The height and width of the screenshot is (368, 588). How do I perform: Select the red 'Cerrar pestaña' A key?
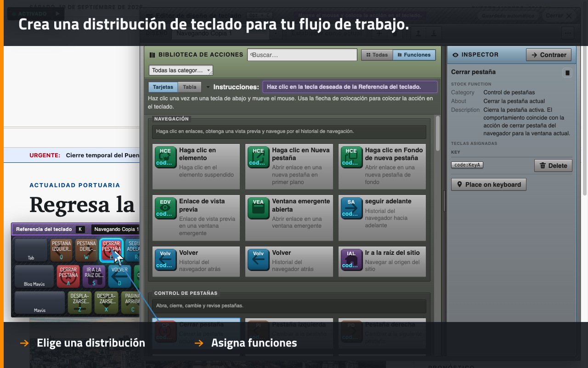pyautogui.click(x=68, y=276)
